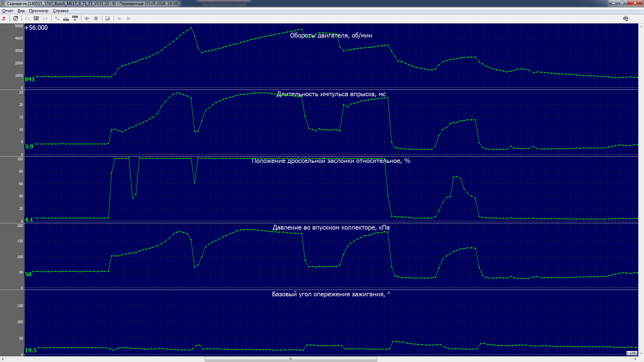Open the Справка menu

coord(61,11)
